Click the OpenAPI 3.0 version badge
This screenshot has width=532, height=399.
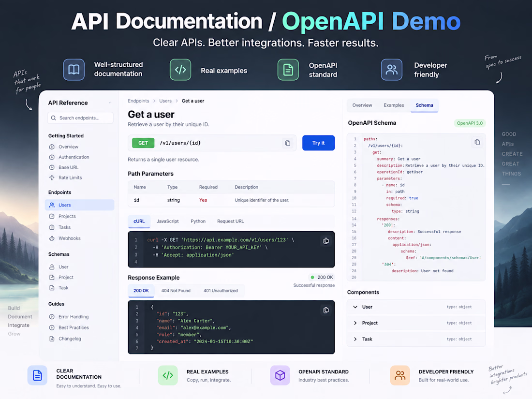470,123
